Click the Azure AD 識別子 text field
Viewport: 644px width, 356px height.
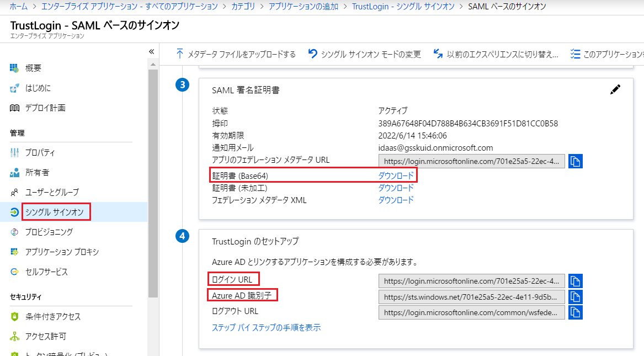tap(471, 297)
